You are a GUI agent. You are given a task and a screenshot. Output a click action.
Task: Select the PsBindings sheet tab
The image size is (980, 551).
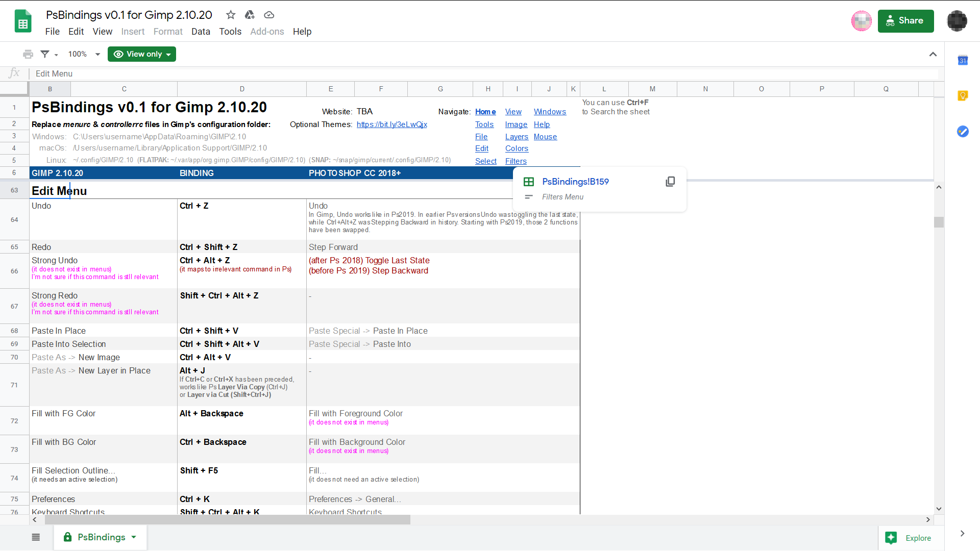[x=101, y=537]
